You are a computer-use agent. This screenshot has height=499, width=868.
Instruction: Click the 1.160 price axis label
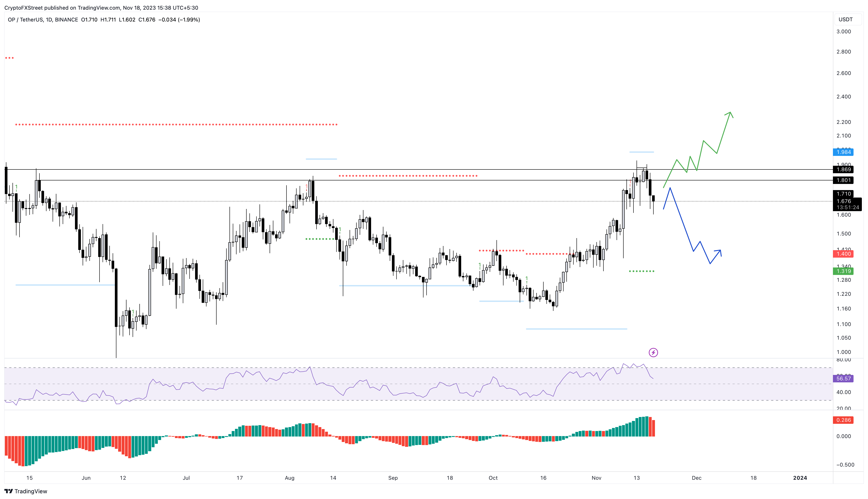click(844, 309)
